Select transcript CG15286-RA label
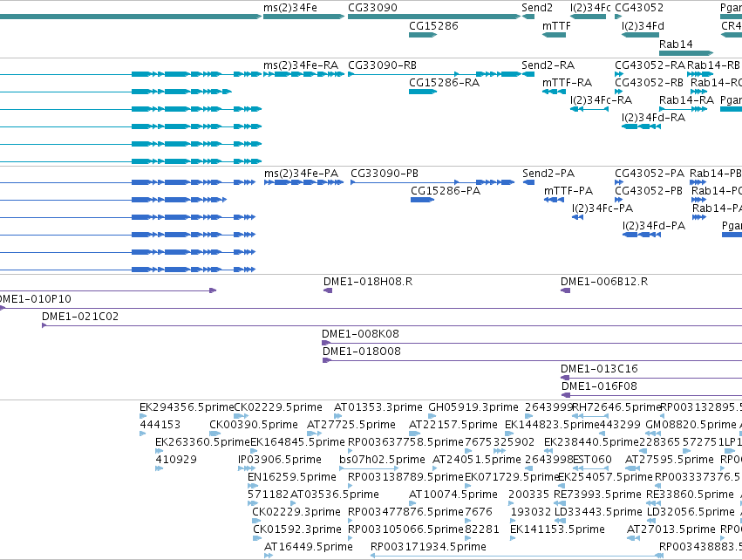 click(x=444, y=82)
